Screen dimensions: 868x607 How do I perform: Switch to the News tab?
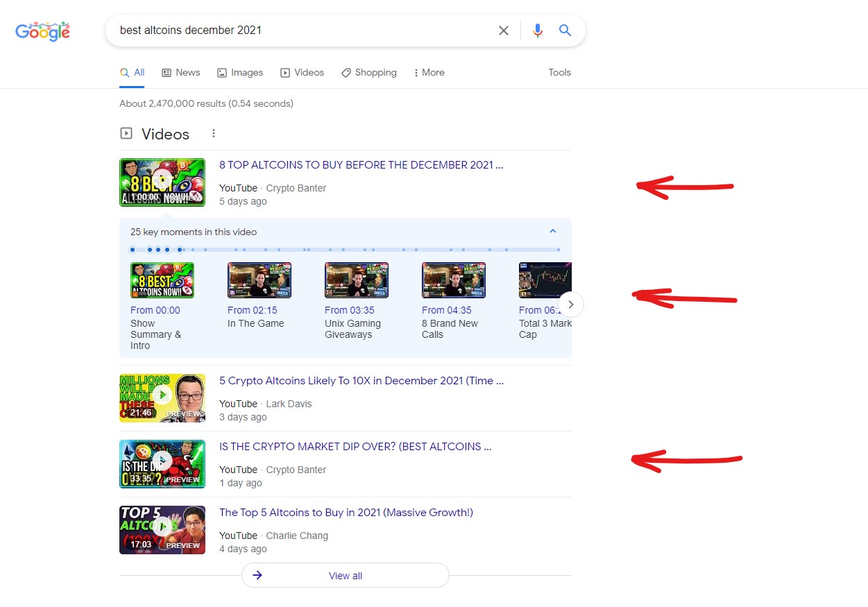pos(181,73)
